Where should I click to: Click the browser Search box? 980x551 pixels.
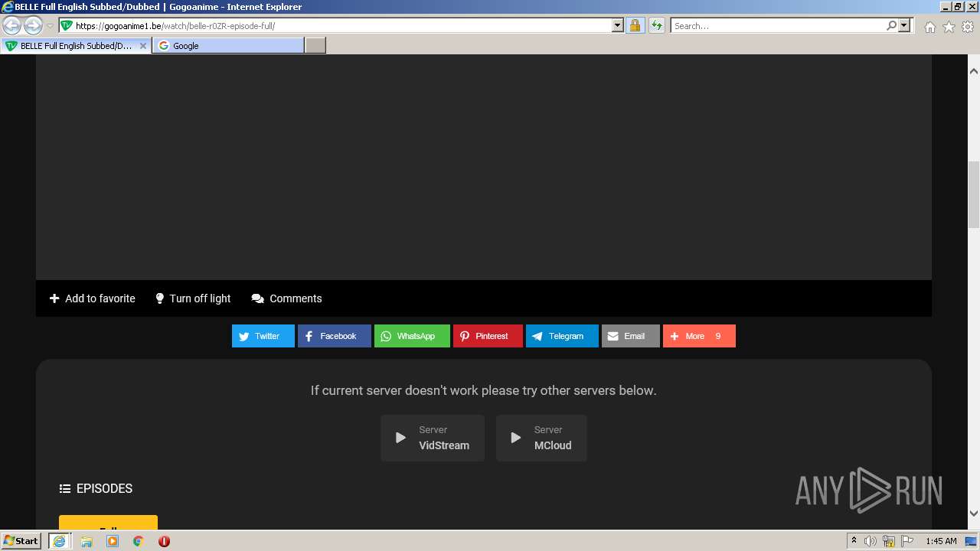pos(778,25)
